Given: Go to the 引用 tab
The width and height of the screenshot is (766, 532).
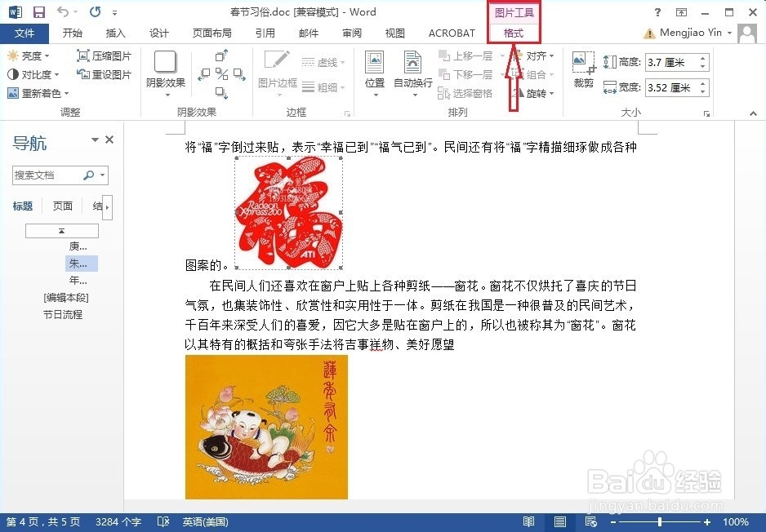Looking at the screenshot, I should 265,33.
